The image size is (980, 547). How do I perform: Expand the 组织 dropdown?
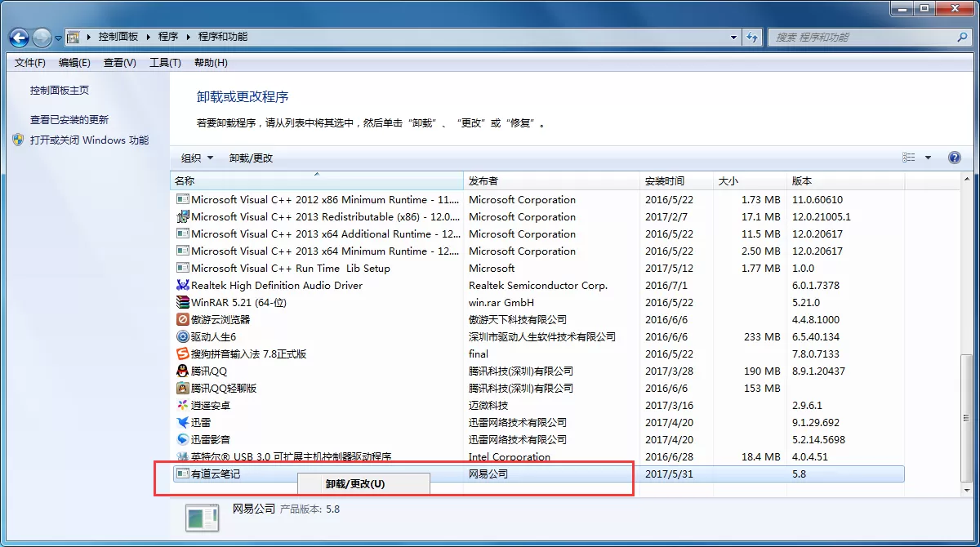[197, 158]
